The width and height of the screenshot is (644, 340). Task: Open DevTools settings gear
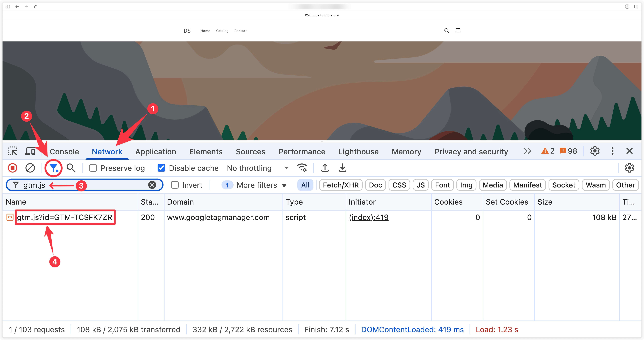point(595,151)
